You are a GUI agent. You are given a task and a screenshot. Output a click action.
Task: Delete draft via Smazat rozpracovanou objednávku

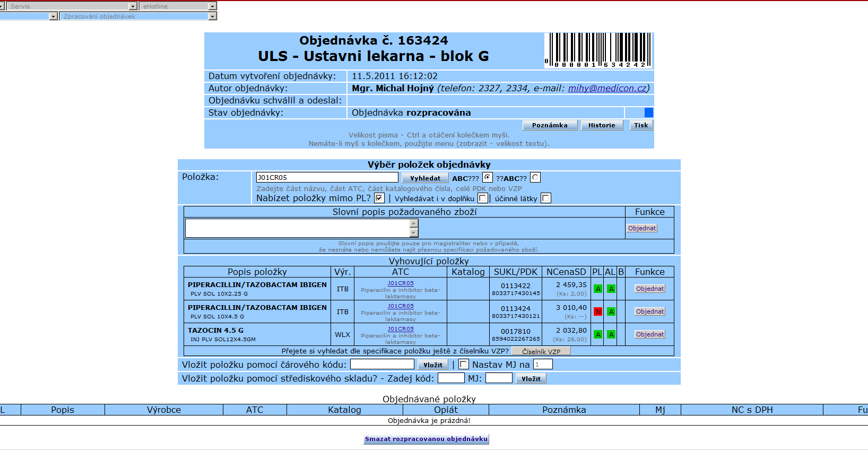pyautogui.click(x=426, y=439)
